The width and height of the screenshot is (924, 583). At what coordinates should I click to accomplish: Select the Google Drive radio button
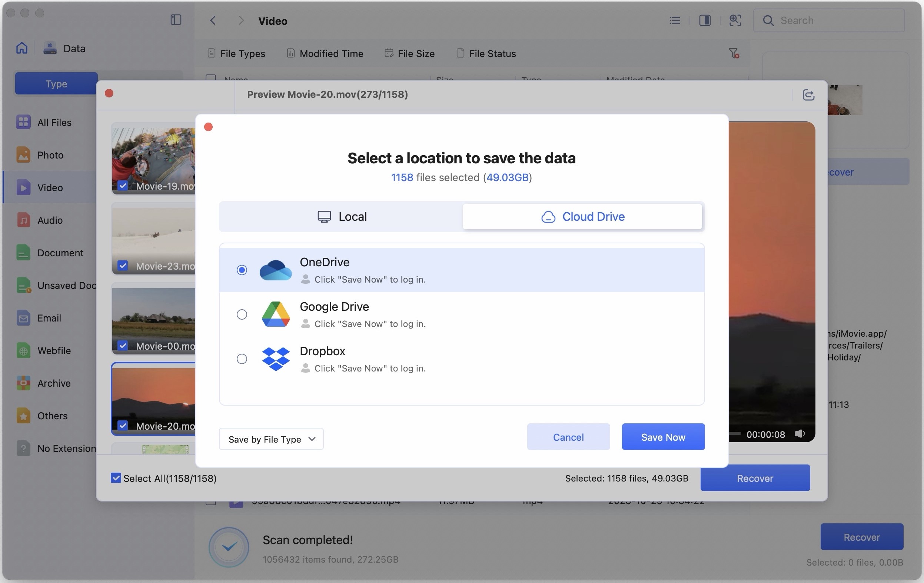pos(242,314)
